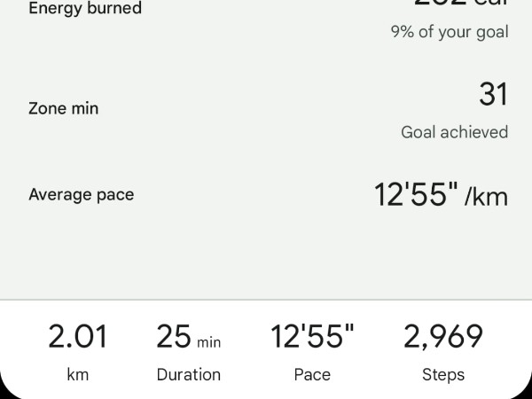This screenshot has height=399, width=532.
Task: Click the Duration label
Action: [x=189, y=374]
